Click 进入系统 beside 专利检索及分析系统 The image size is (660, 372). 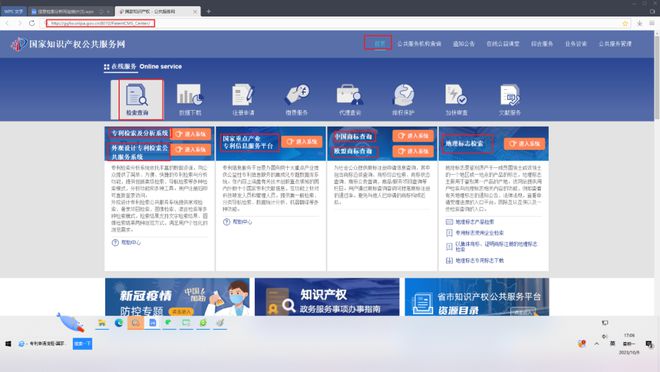click(192, 134)
